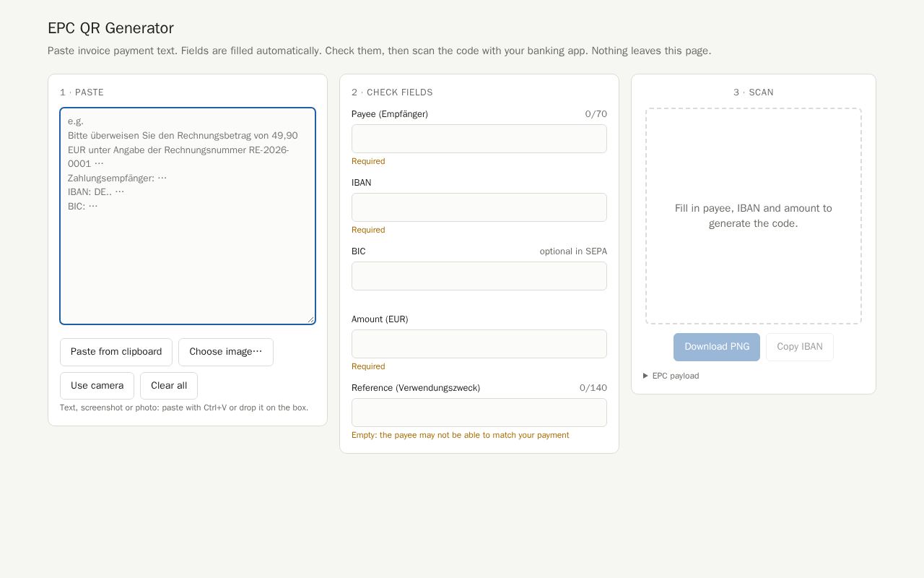
Task: Open the Choose image… file picker
Action: pyautogui.click(x=226, y=352)
